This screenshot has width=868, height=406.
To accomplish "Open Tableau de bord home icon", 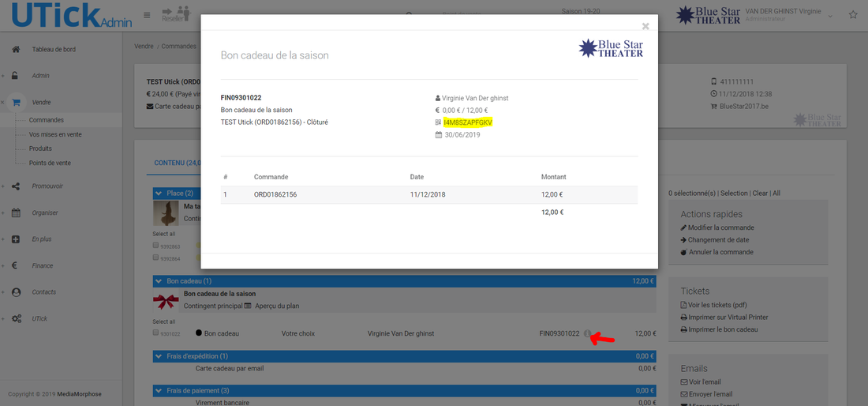I will (16, 49).
